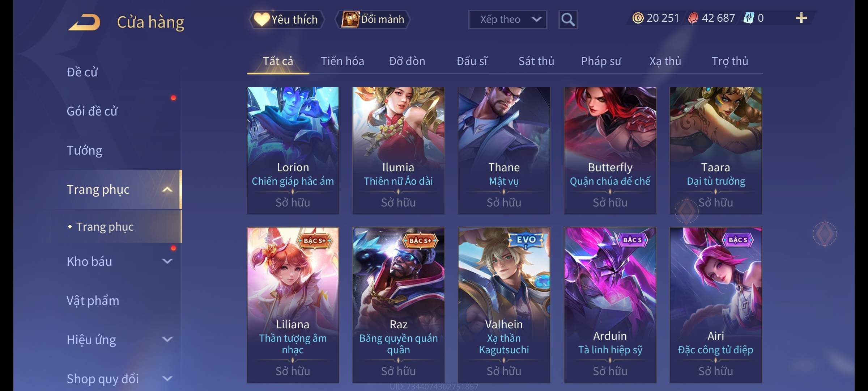Tap the gold coin balance icon

(x=638, y=18)
